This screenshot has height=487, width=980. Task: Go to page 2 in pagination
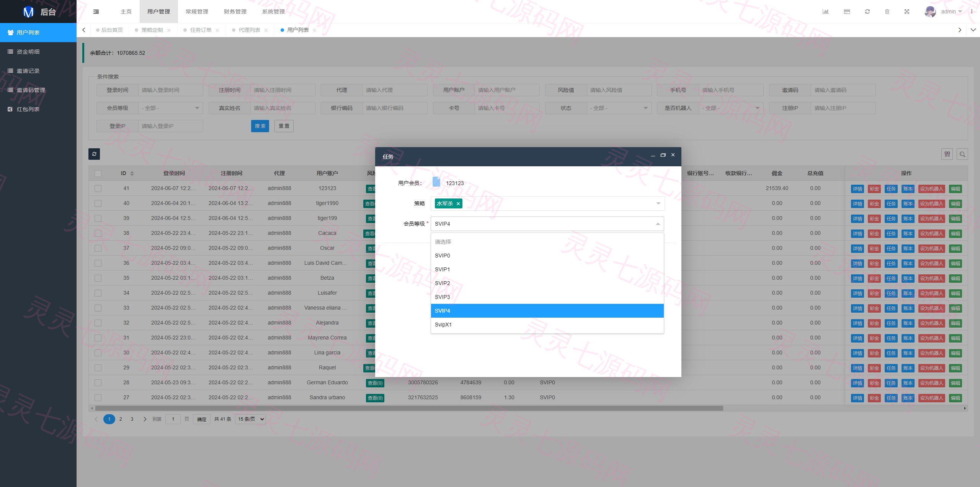(x=121, y=419)
